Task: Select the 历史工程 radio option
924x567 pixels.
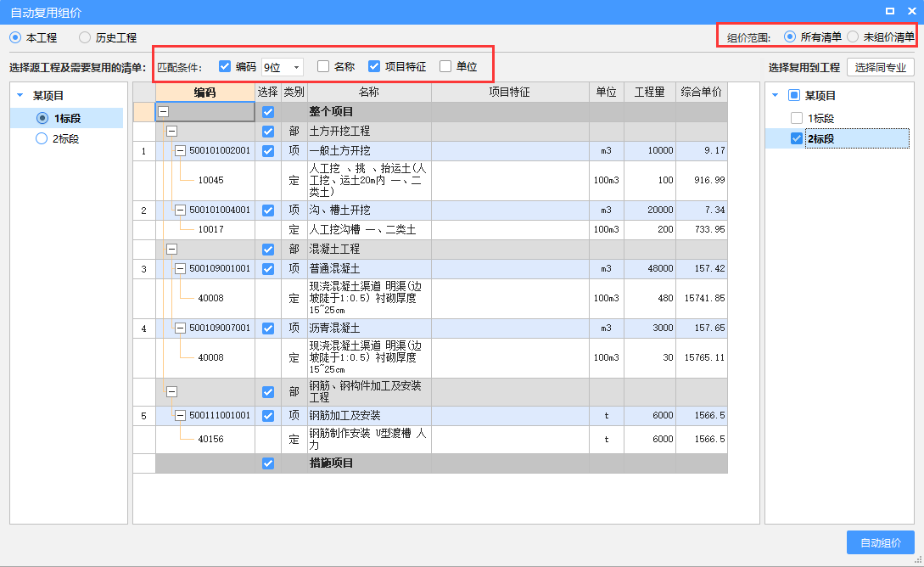Action: tap(85, 38)
